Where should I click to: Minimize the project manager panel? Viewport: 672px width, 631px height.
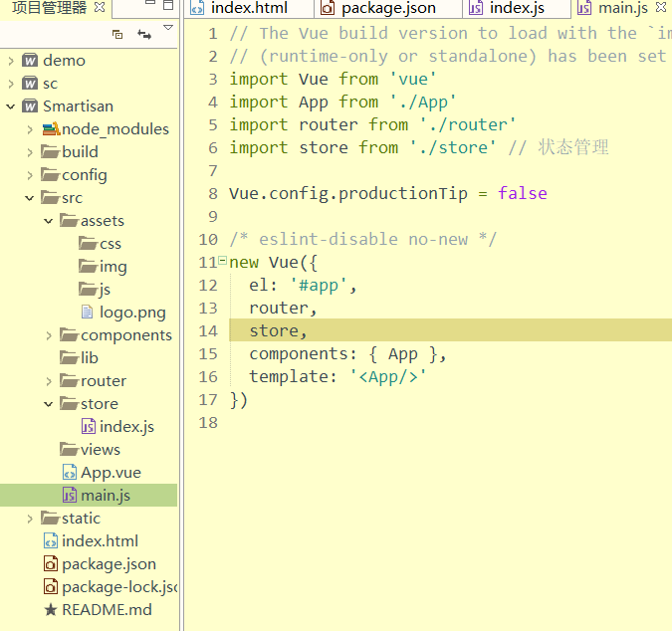(x=150, y=3)
